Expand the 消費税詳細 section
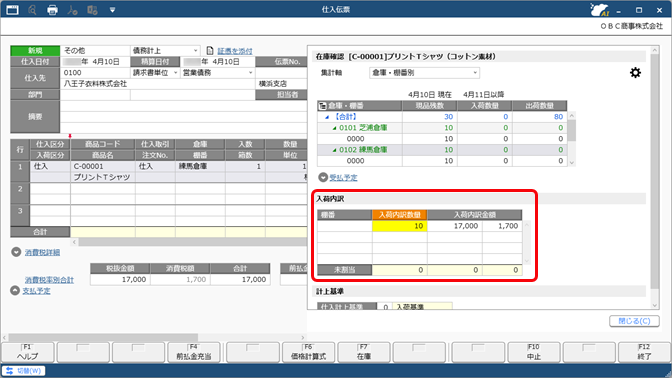Image resolution: width=672 pixels, height=378 pixels. [x=16, y=252]
